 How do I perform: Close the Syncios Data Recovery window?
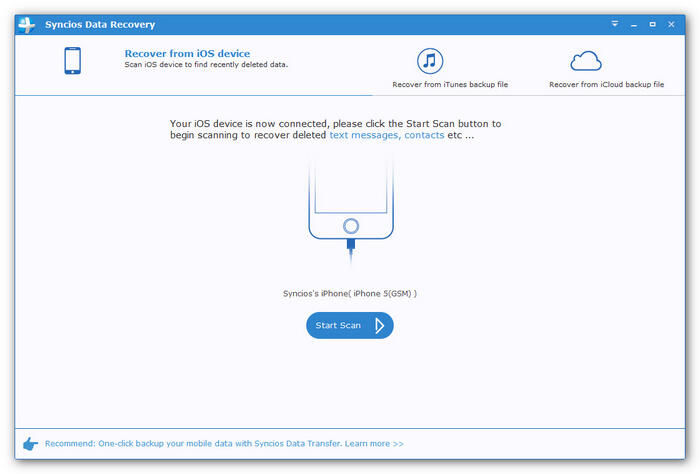[x=671, y=23]
